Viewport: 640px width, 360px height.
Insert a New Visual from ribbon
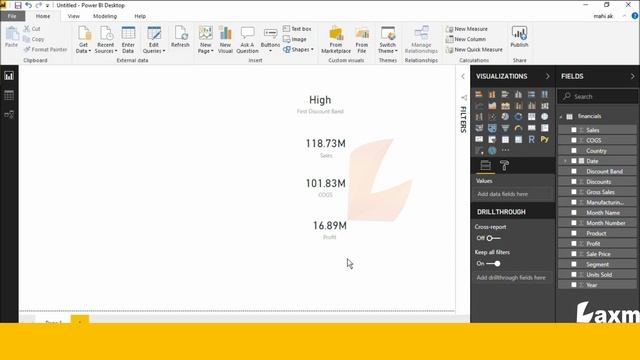(x=225, y=40)
